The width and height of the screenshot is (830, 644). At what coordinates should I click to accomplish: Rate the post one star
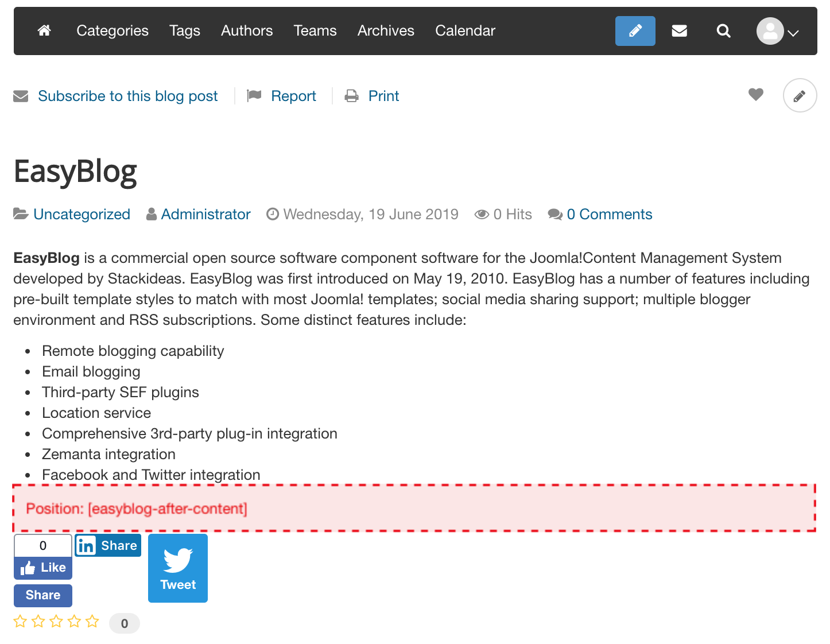(x=20, y=621)
